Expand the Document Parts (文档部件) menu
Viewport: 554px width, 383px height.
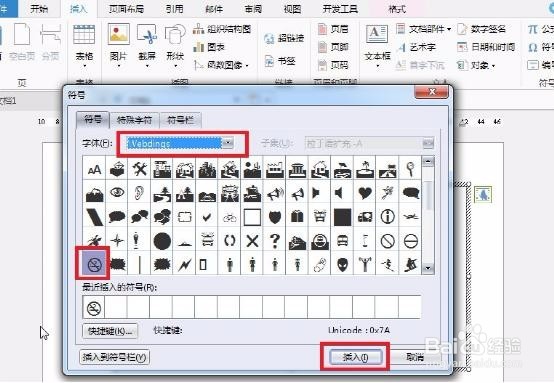point(424,29)
